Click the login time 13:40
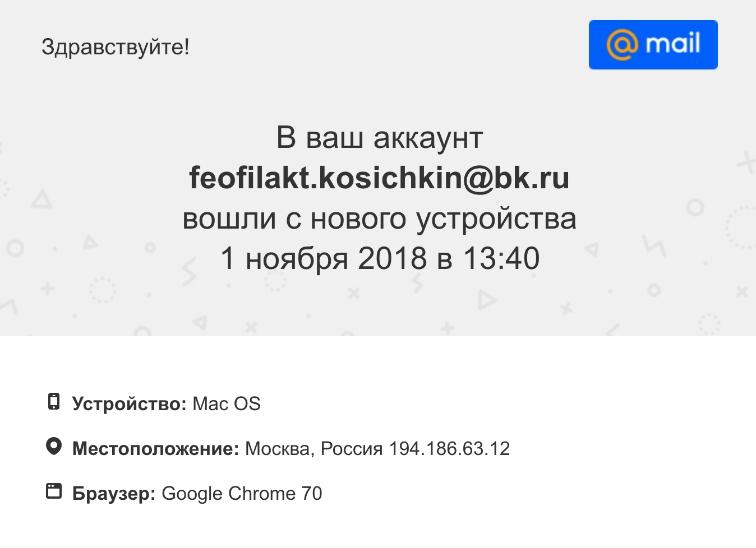The width and height of the screenshot is (756, 548). (x=501, y=258)
